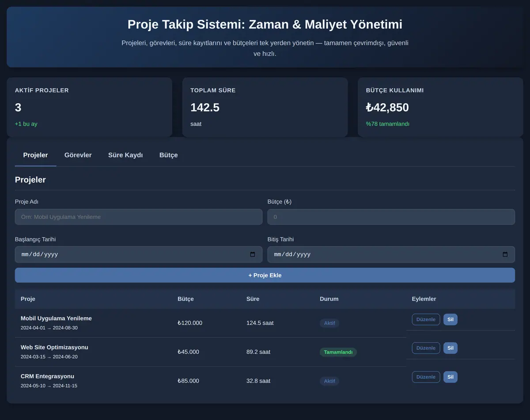This screenshot has height=420, width=530.
Task: Click the + Proje Ekle button
Action: pyautogui.click(x=265, y=275)
